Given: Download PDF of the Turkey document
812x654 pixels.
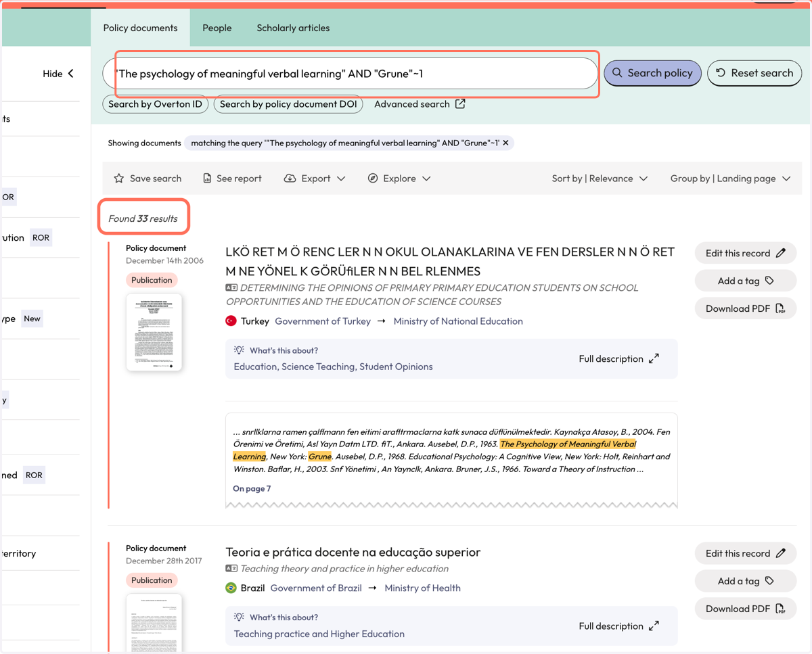Looking at the screenshot, I should pyautogui.click(x=745, y=308).
